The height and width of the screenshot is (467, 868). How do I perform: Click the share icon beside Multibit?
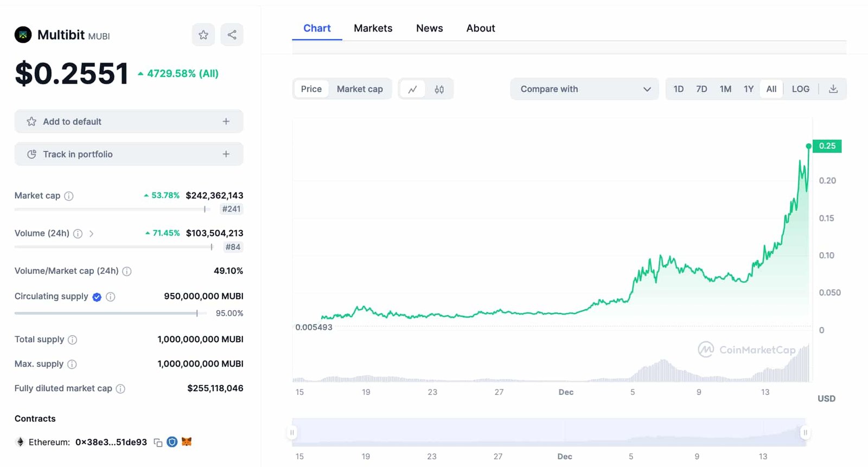pyautogui.click(x=232, y=35)
